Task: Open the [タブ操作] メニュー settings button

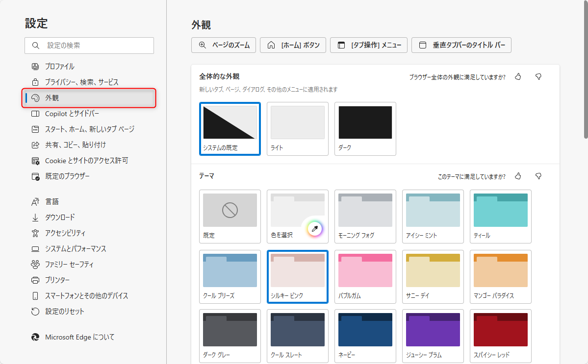Action: [x=369, y=45]
